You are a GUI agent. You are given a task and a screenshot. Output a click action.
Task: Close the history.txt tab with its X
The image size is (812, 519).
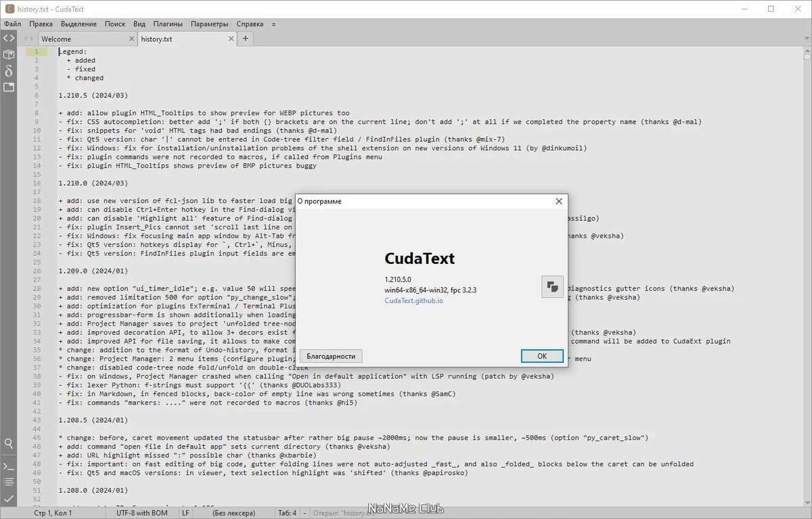(x=230, y=39)
